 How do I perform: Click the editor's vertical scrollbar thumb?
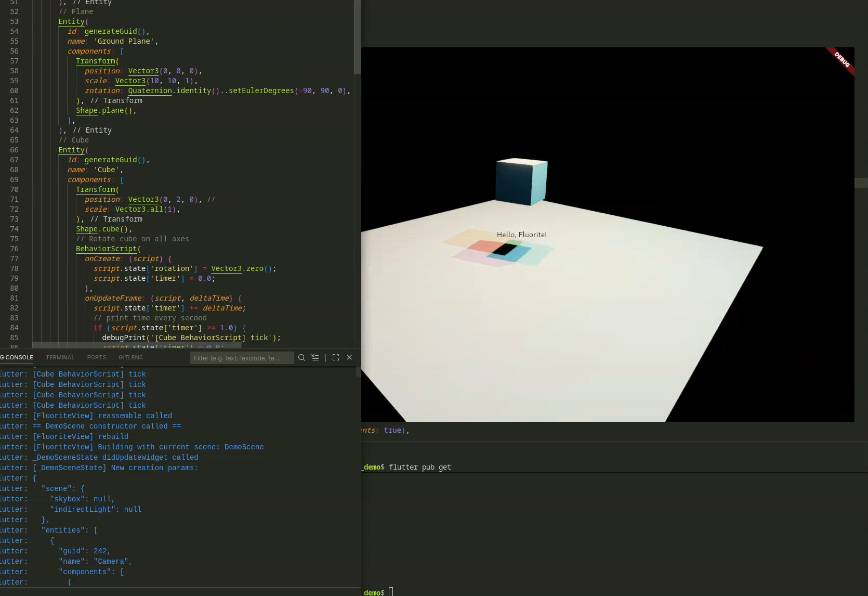(x=357, y=36)
